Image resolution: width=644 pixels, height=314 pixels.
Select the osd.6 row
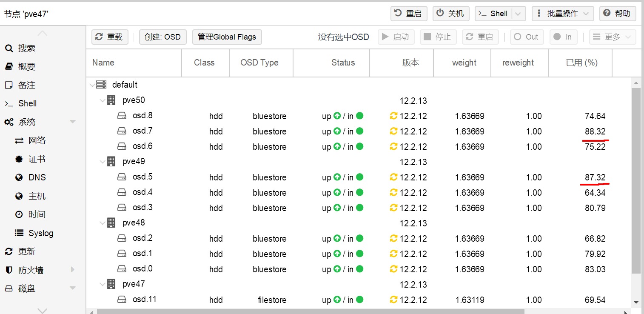(359, 146)
